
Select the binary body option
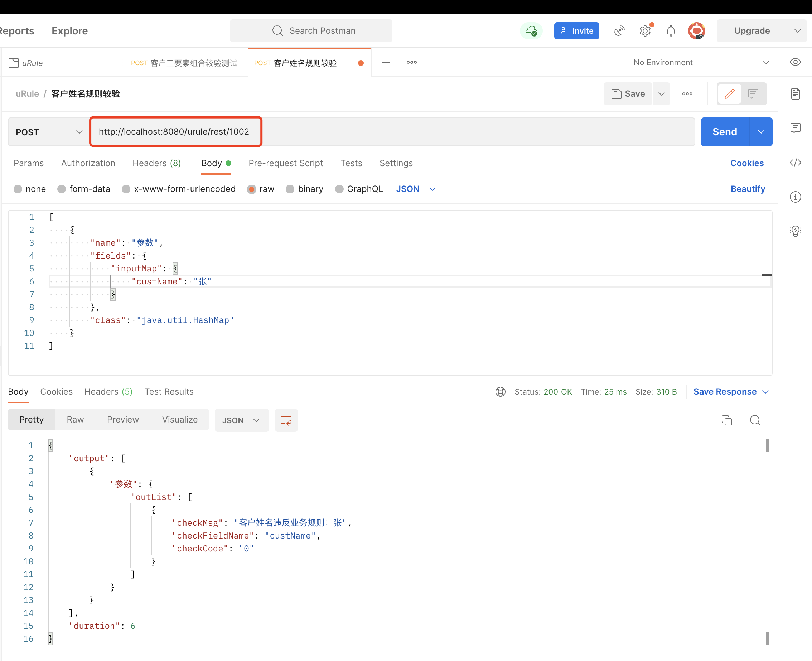click(290, 189)
